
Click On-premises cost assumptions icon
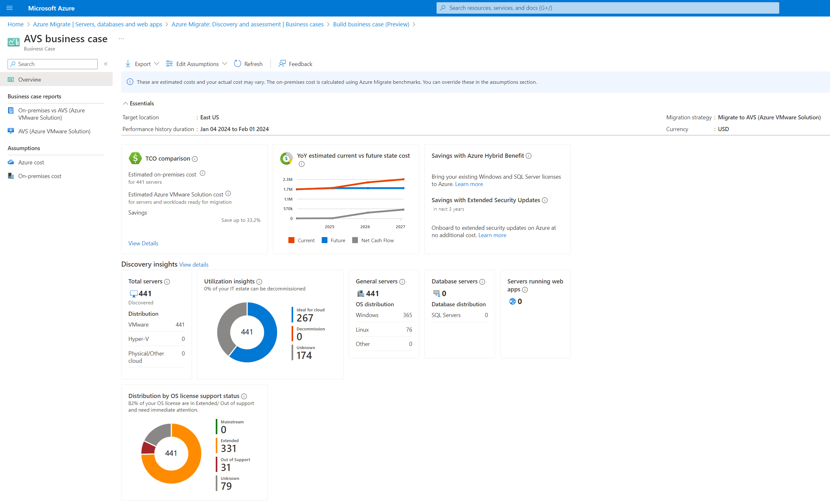pos(11,176)
